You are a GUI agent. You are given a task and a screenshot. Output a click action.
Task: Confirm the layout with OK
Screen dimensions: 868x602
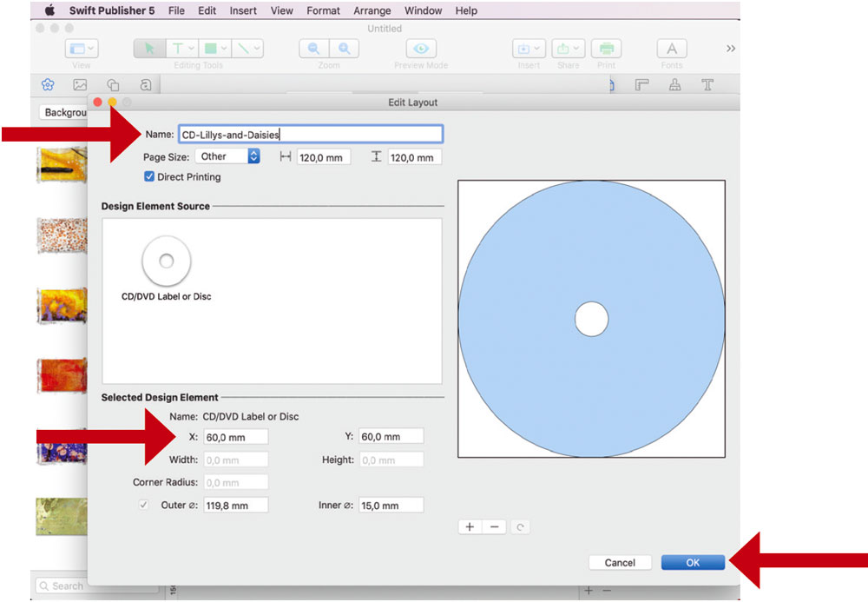[693, 563]
